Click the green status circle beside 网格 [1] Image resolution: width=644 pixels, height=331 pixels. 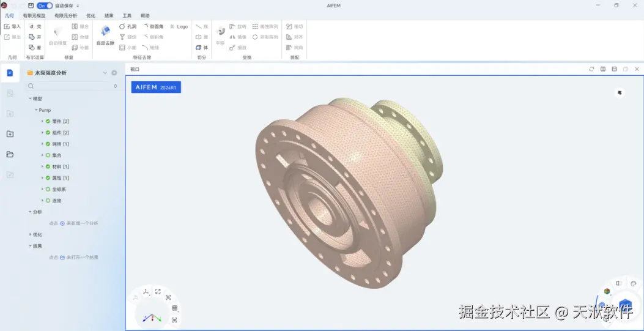(48, 144)
